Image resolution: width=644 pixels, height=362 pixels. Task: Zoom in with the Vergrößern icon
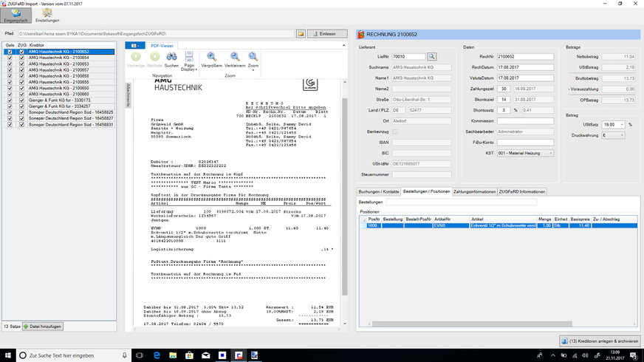pos(212,56)
